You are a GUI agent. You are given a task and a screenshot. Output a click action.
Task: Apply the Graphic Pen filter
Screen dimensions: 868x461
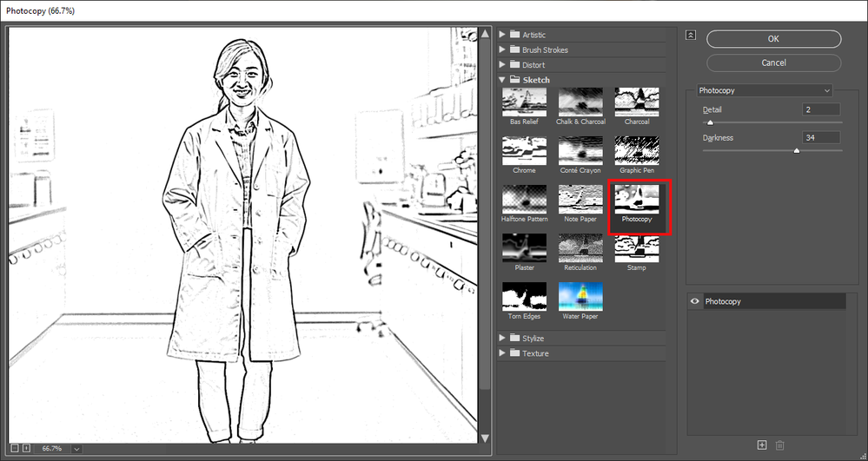click(x=636, y=151)
